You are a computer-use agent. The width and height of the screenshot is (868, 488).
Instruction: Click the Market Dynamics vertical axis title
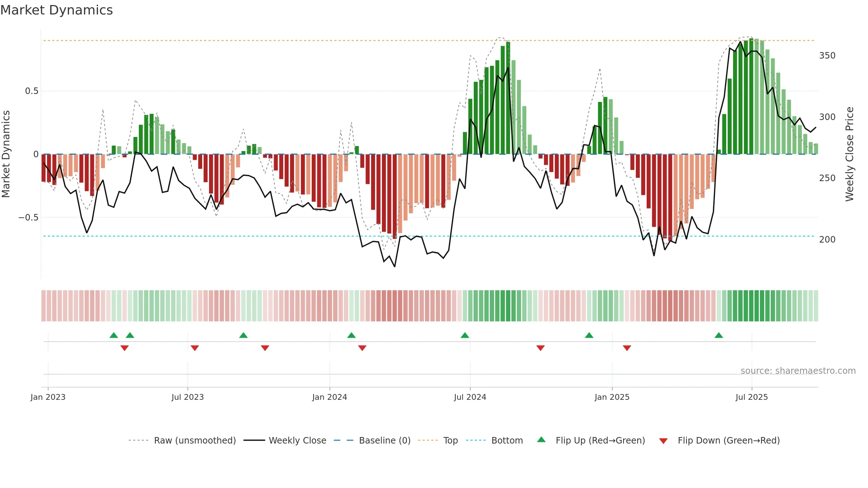6,154
